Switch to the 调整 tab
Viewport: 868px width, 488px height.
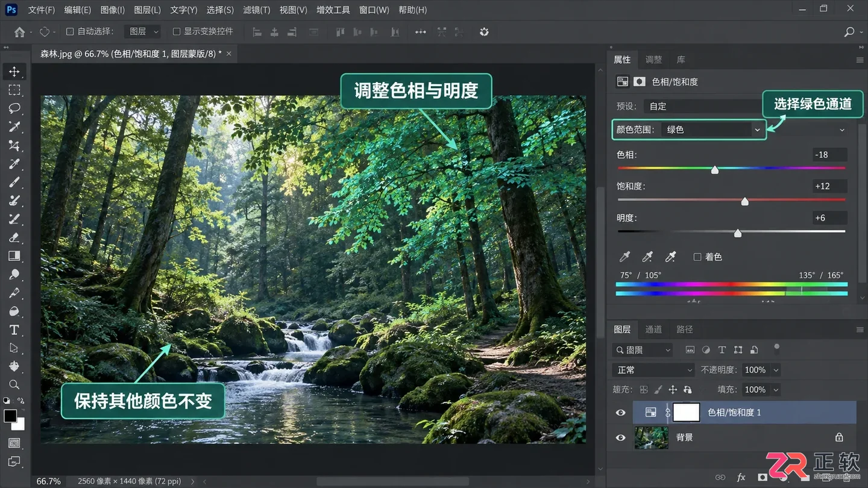[x=653, y=60]
